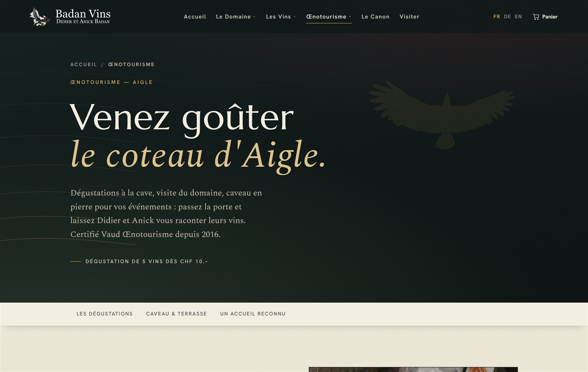Switch the site language to EN

point(518,17)
